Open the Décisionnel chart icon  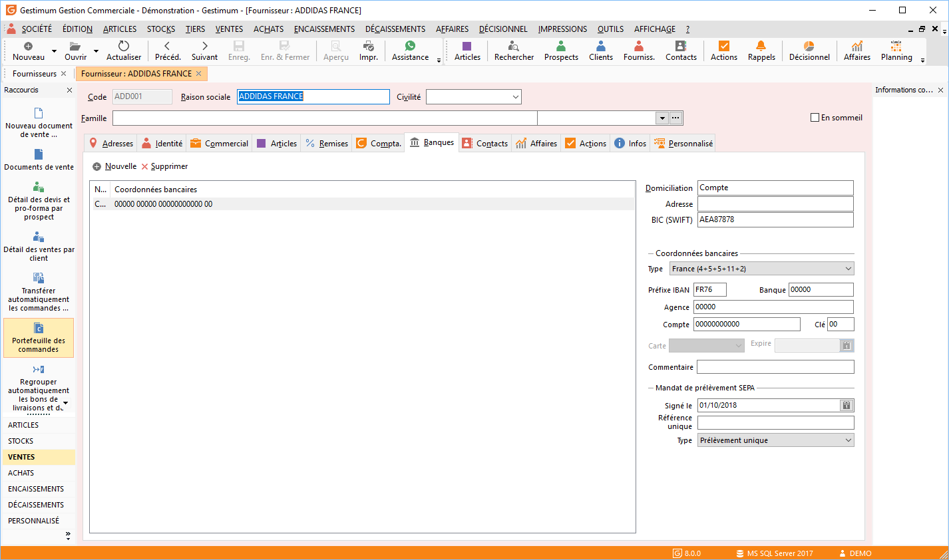[x=809, y=51]
